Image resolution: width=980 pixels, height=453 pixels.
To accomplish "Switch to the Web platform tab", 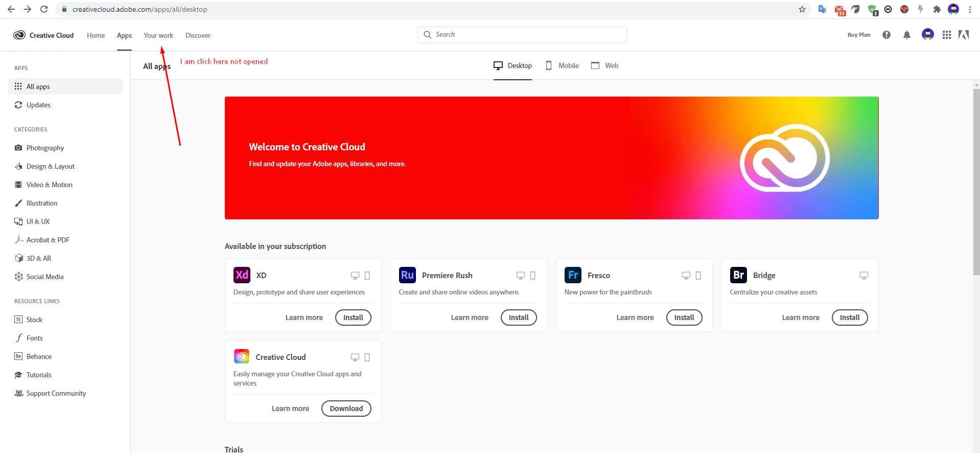I will 604,65.
